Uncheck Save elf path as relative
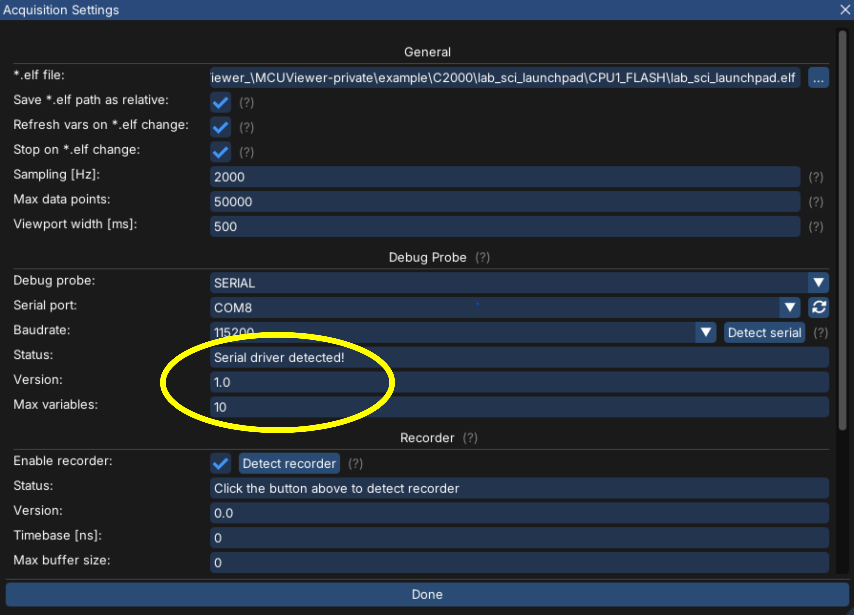Image resolution: width=855 pixels, height=616 pixels. click(220, 102)
